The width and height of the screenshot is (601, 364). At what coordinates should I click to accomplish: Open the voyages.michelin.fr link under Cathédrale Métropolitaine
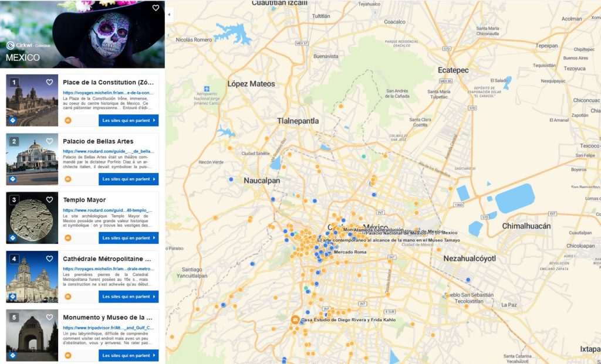109,269
